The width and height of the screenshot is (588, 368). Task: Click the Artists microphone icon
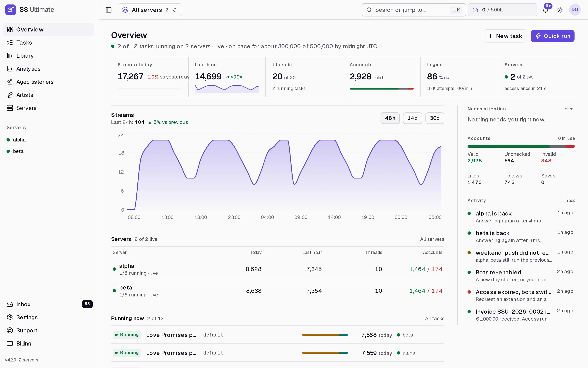point(10,95)
